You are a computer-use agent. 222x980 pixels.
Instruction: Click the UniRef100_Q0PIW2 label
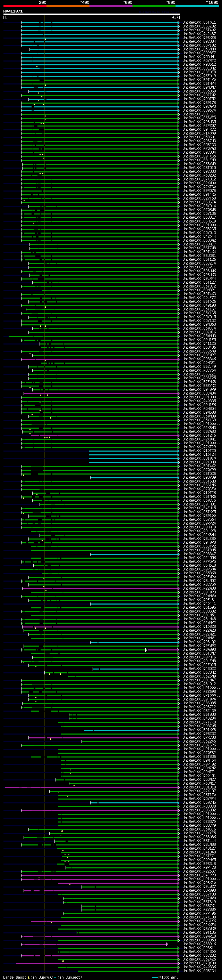[x=199, y=46]
